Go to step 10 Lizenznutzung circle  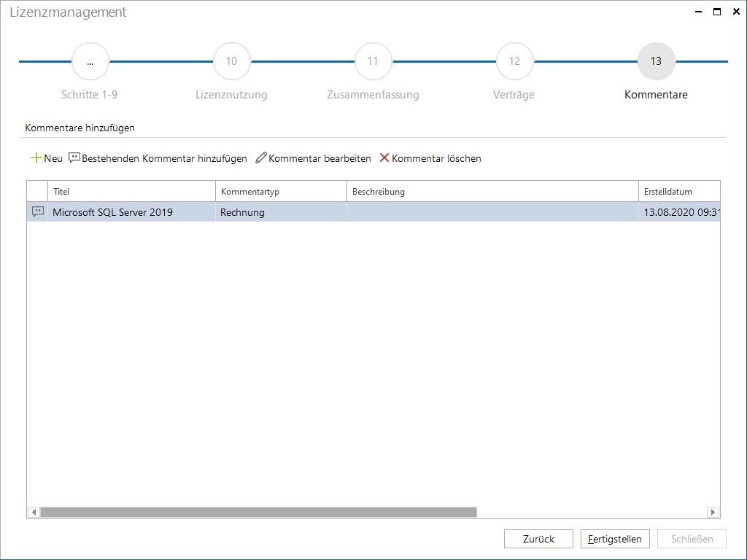click(231, 61)
